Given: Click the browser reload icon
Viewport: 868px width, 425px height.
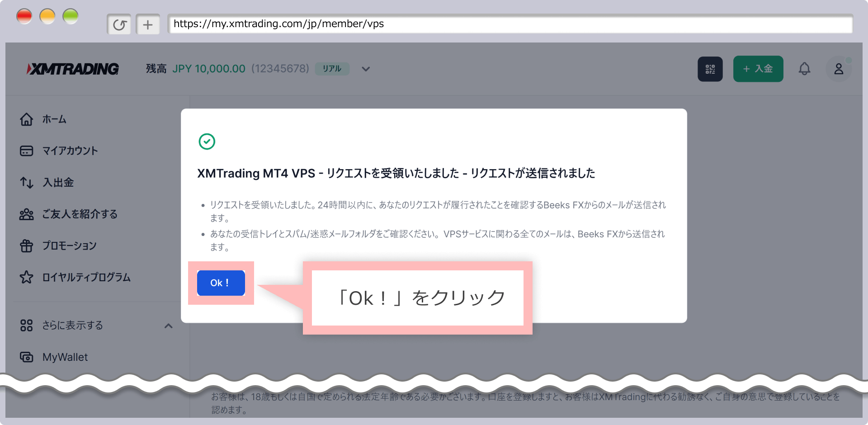Looking at the screenshot, I should tap(119, 24).
